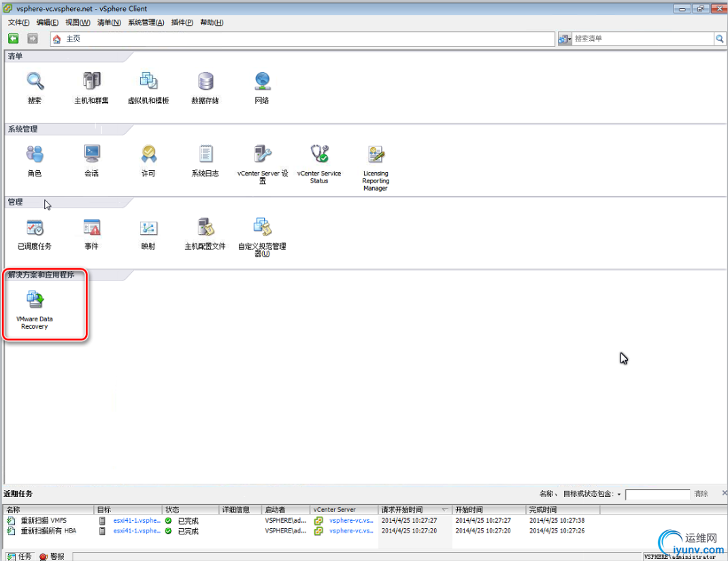Select the 重新扫描 VMFS task row
This screenshot has height=561, width=728.
point(302,521)
